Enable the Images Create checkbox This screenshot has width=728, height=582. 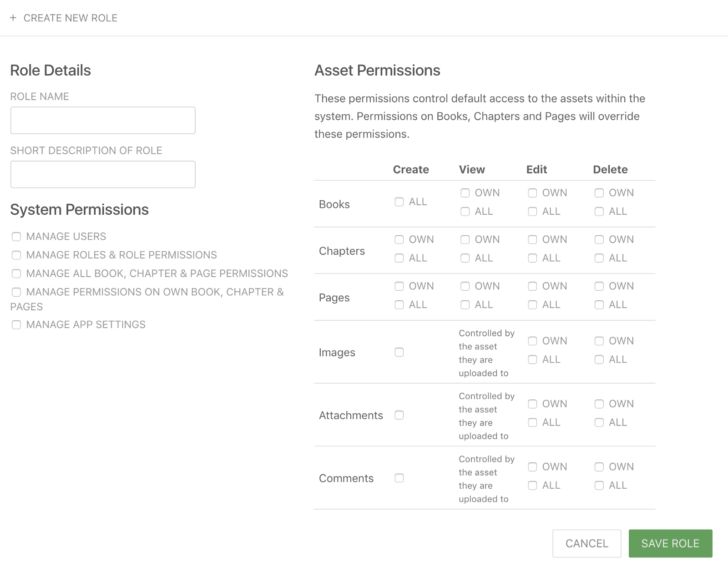click(399, 352)
